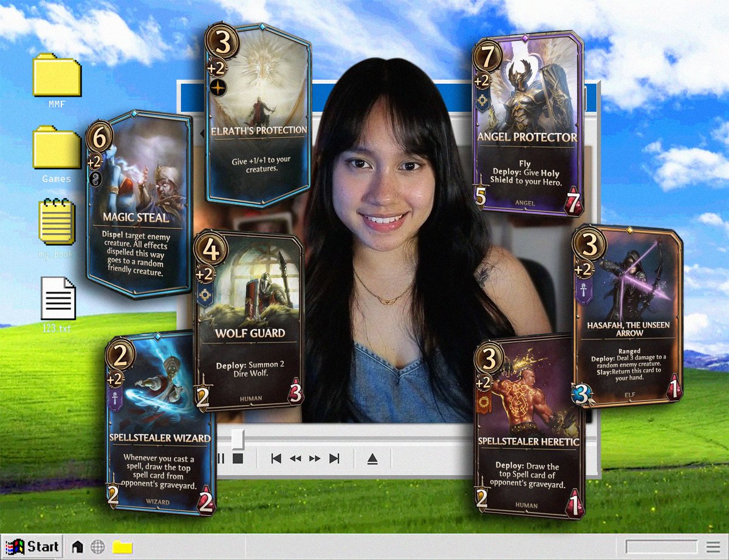This screenshot has width=729, height=560.
Task: Open the Games folder icon
Action: coord(56,147)
